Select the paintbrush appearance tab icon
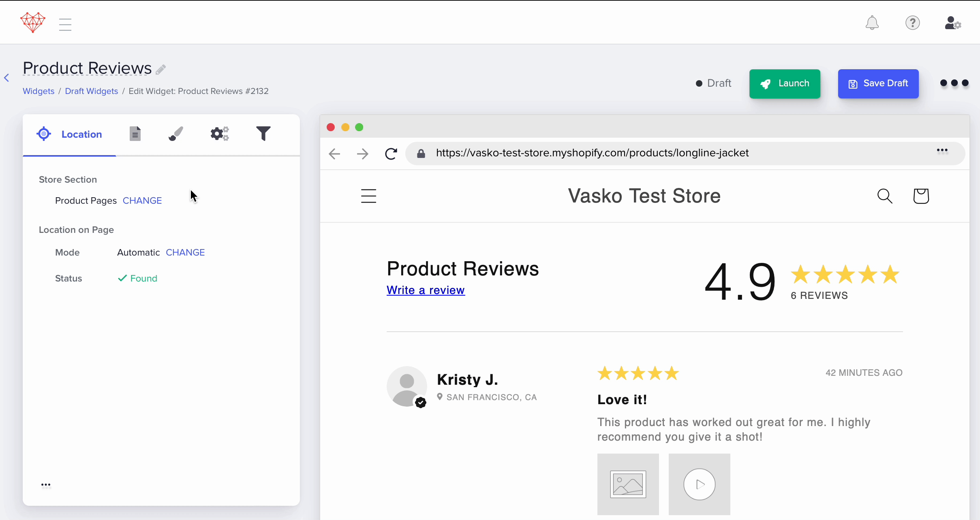This screenshot has height=520, width=980. (x=175, y=134)
